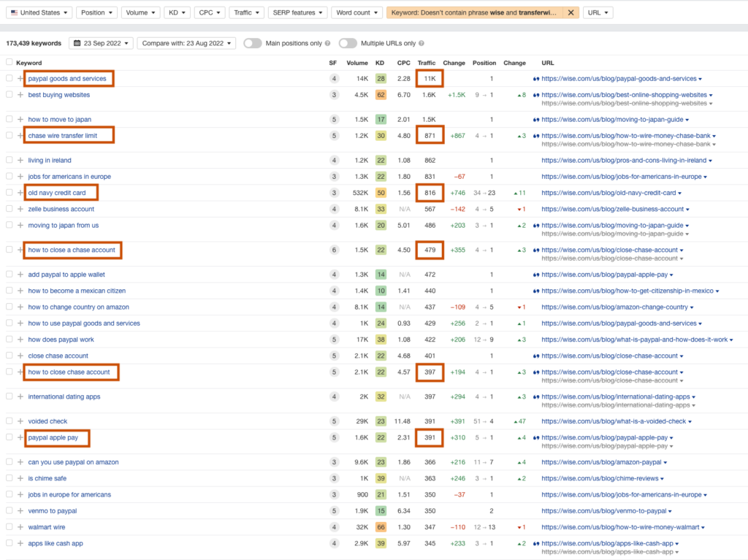Open the SF badge in the 'voided check' row
Screen dimensions: 748x560
pyautogui.click(x=334, y=421)
